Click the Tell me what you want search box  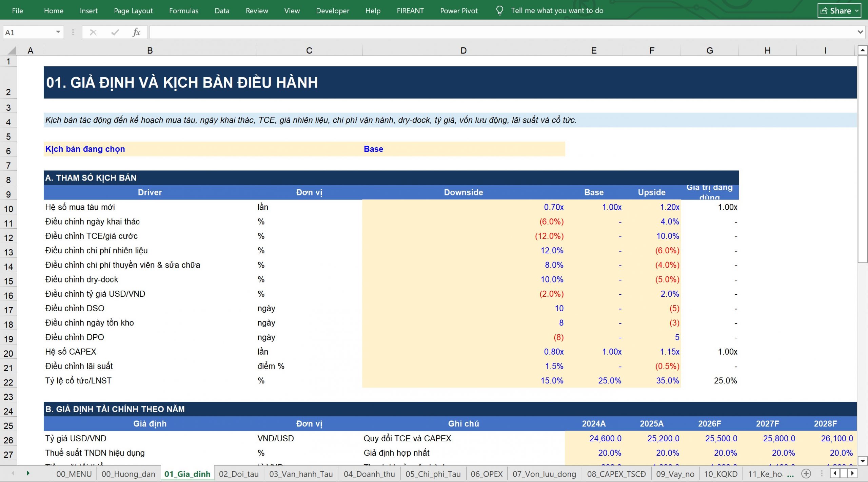coord(557,11)
